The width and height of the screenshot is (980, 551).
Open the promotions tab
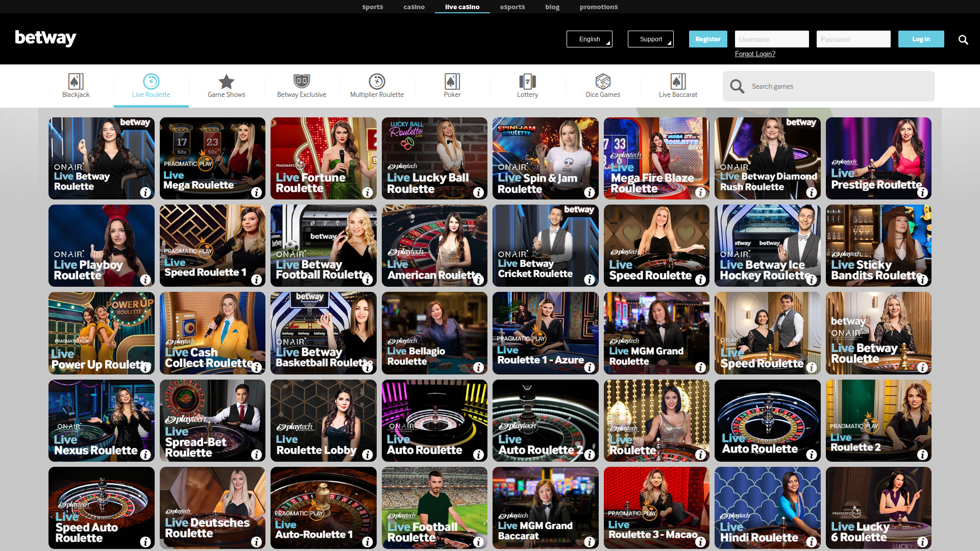coord(599,7)
